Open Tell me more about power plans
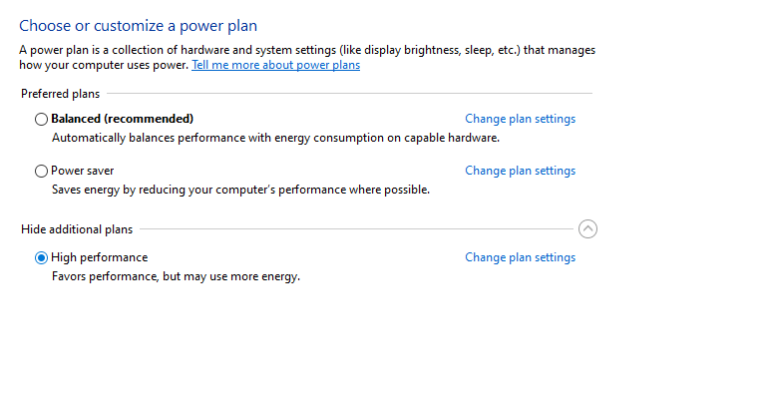 (x=276, y=65)
